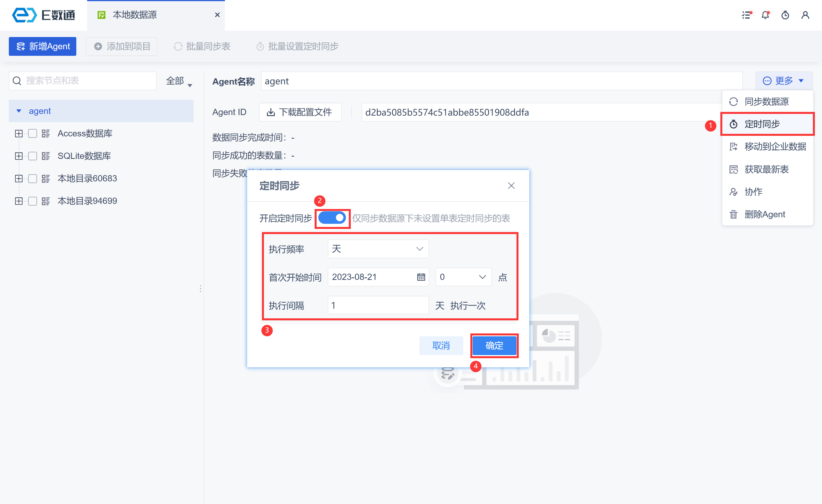Click the timer clock icon in header
Screen dimensions: 822x504
click(785, 15)
